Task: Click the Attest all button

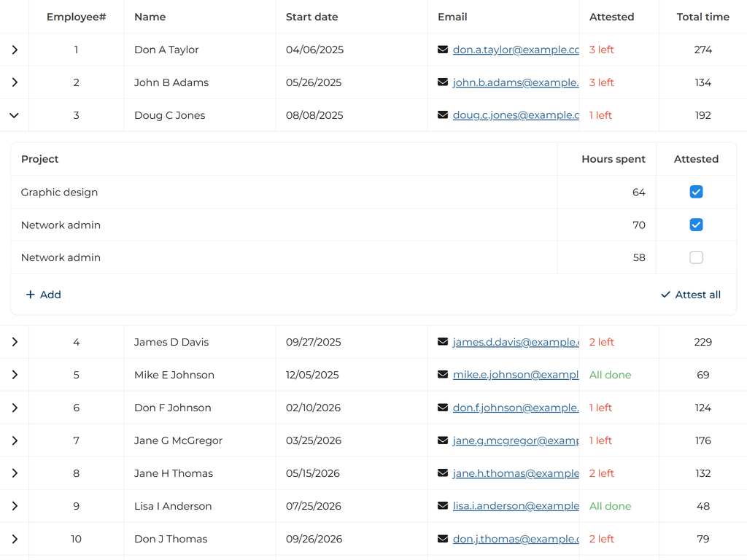Action: click(x=690, y=295)
